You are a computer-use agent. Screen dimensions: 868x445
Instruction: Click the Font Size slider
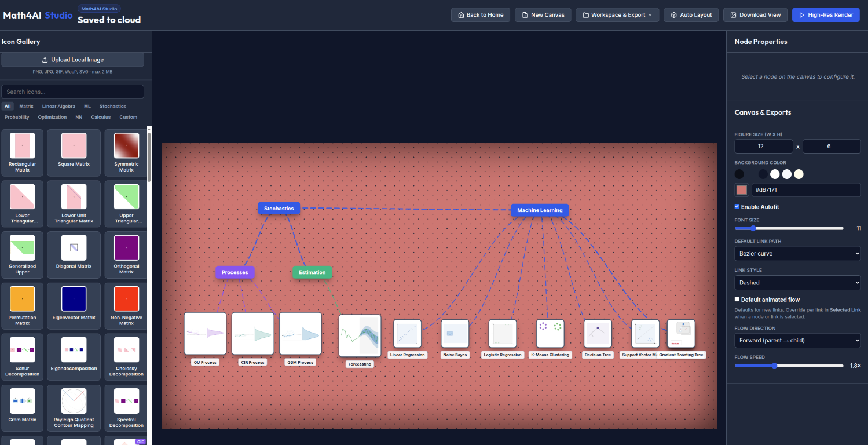pos(789,228)
